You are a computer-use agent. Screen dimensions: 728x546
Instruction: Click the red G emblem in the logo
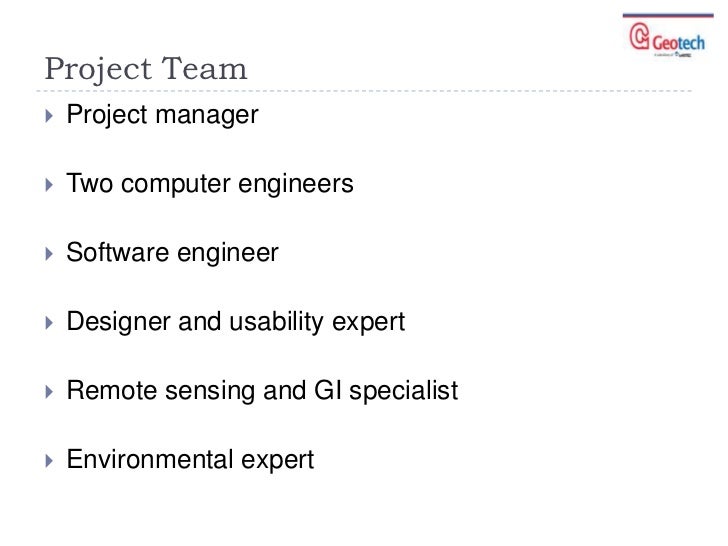tap(639, 36)
